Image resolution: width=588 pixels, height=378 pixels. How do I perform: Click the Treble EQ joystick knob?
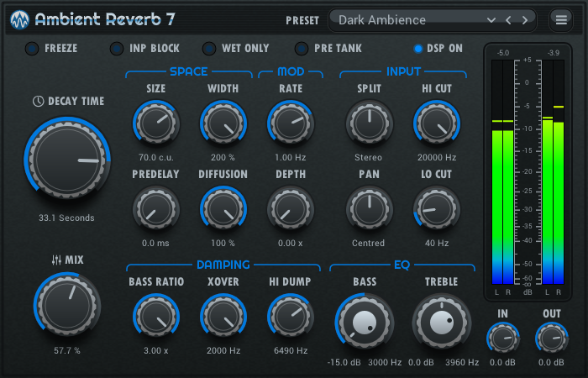tap(442, 322)
